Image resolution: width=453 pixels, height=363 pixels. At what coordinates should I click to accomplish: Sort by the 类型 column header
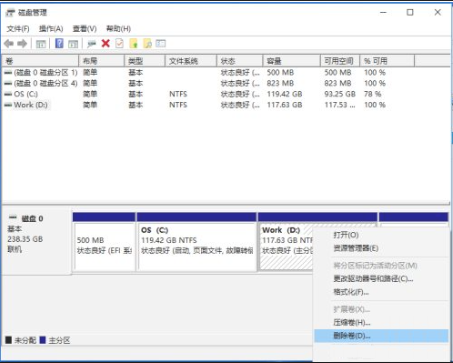(x=145, y=61)
